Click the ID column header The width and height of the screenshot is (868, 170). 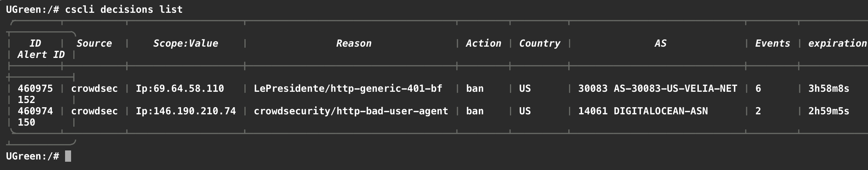click(x=35, y=44)
